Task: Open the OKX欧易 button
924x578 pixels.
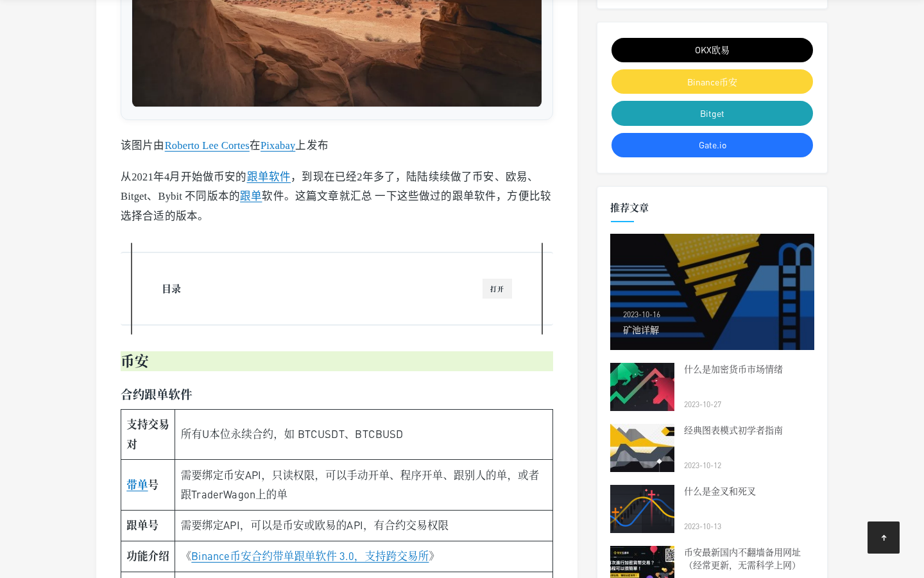Action: pyautogui.click(x=712, y=50)
